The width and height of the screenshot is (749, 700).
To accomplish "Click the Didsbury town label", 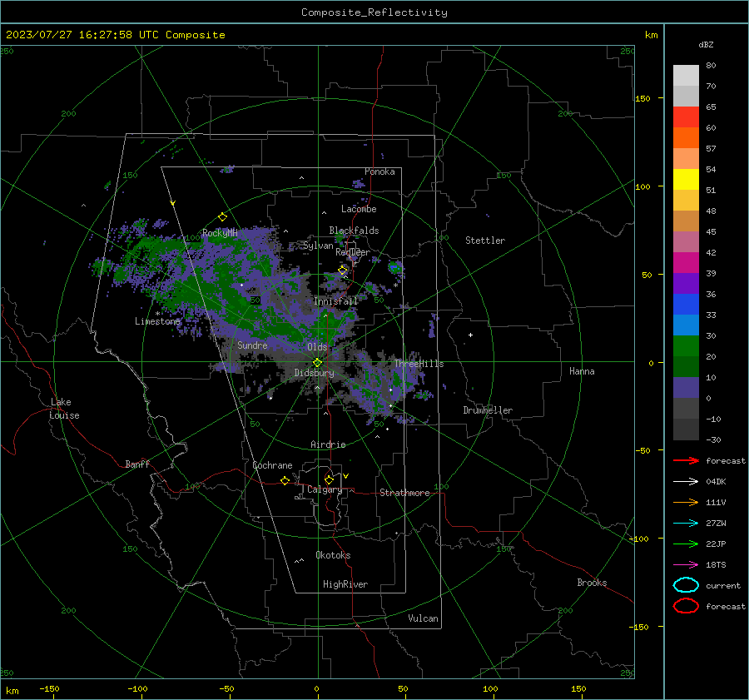I will [x=314, y=373].
